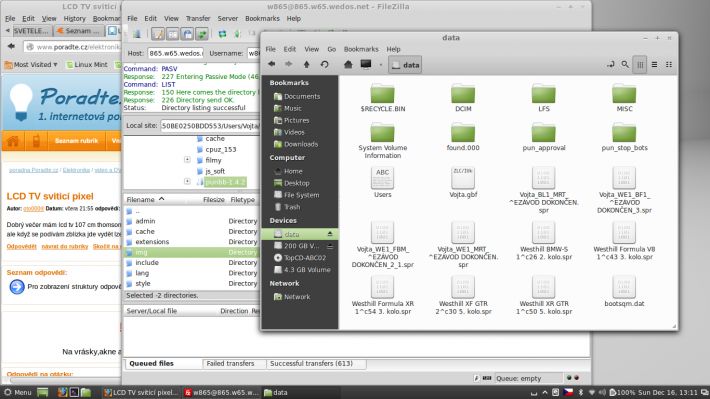Viewport: 710px width, 399px height.
Task: Switch to list view in data window
Action: [x=654, y=65]
